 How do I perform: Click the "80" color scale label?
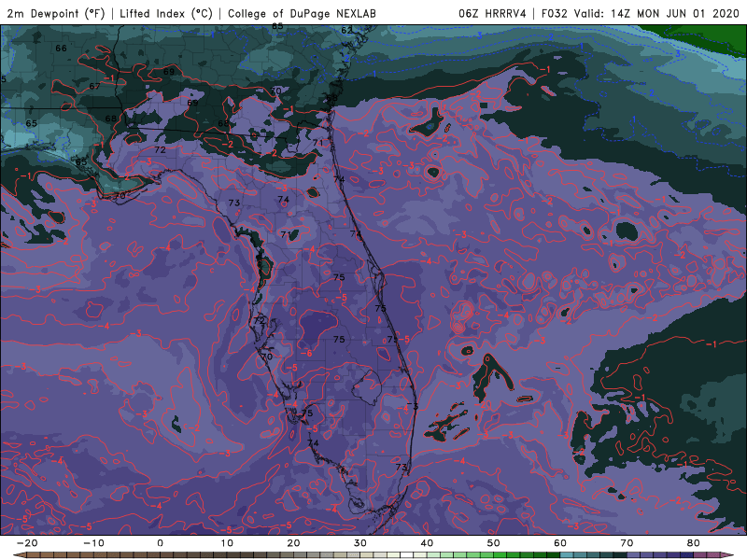coord(694,543)
